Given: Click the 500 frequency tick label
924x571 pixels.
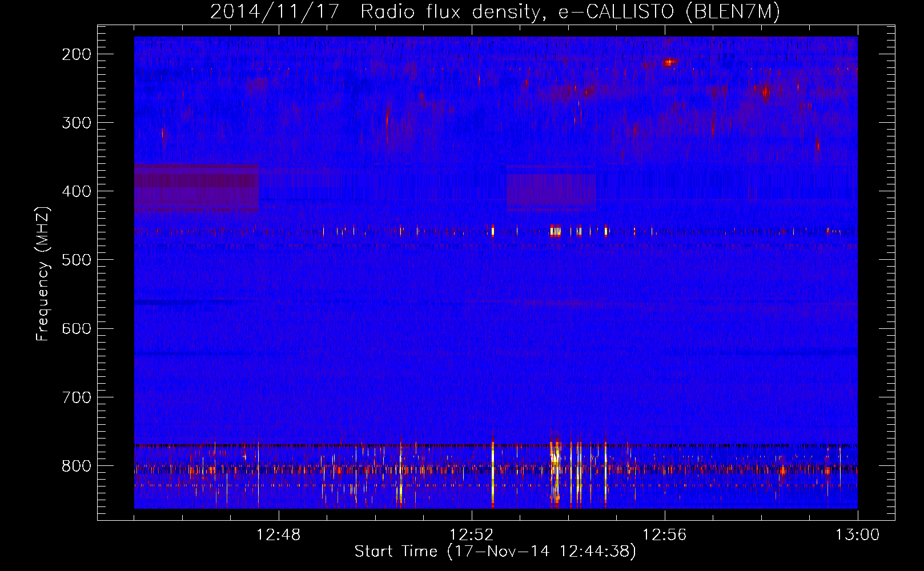Looking at the screenshot, I should 77,260.
